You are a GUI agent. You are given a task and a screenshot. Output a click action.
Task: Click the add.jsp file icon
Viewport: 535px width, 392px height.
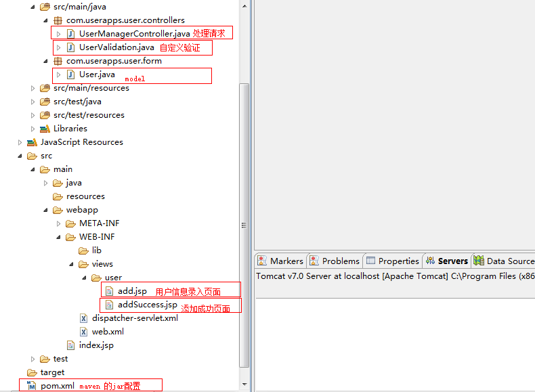(x=109, y=291)
